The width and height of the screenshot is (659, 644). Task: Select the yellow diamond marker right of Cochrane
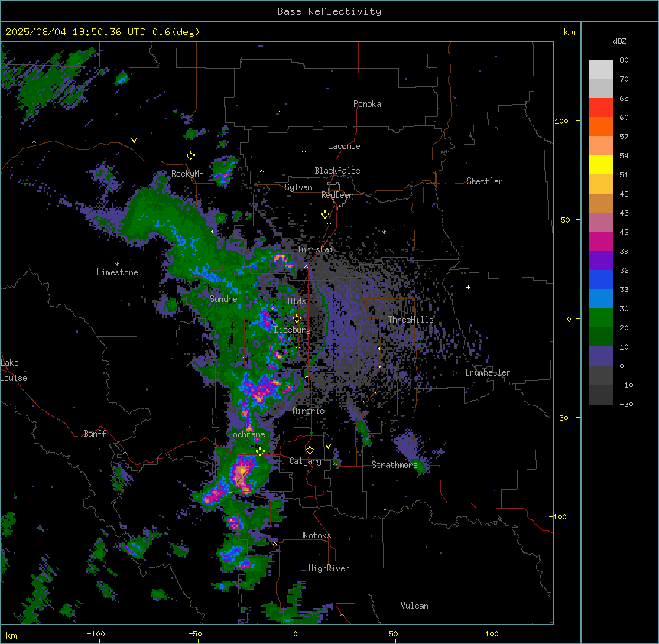point(260,452)
